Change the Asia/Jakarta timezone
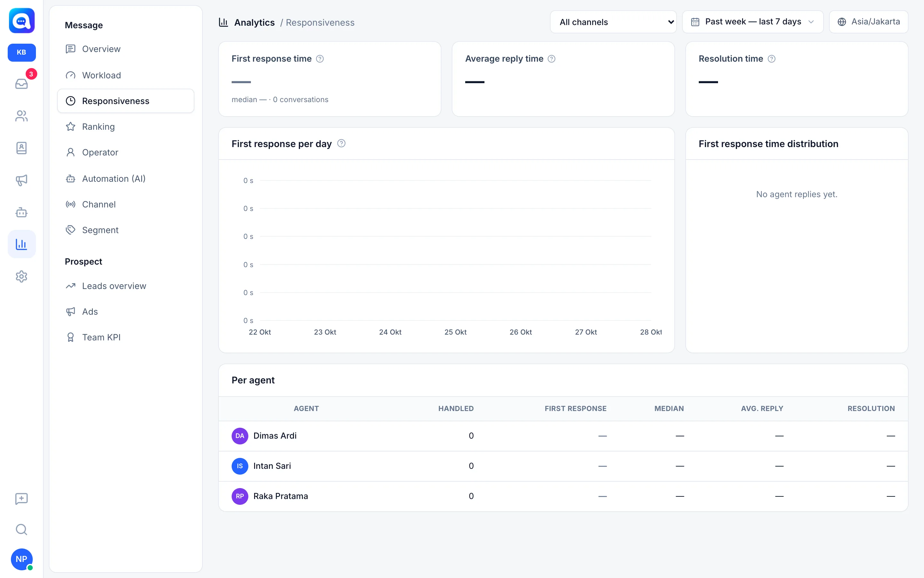Screen dimensions: 924x578 [868, 22]
